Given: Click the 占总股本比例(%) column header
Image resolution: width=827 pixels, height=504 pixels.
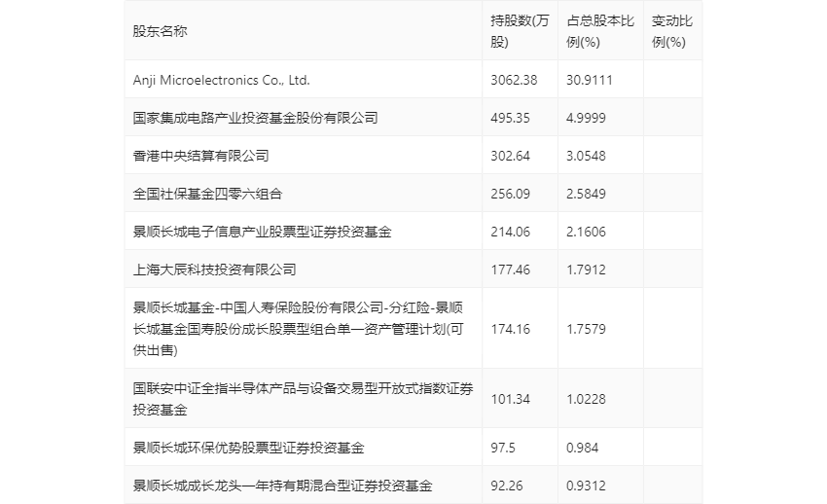Looking at the screenshot, I should click(600, 32).
